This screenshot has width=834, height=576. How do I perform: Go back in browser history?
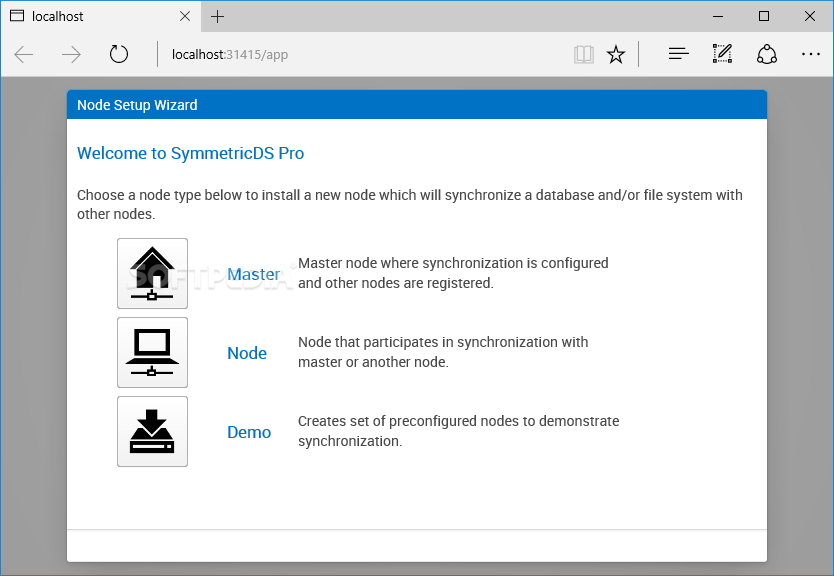coord(24,54)
